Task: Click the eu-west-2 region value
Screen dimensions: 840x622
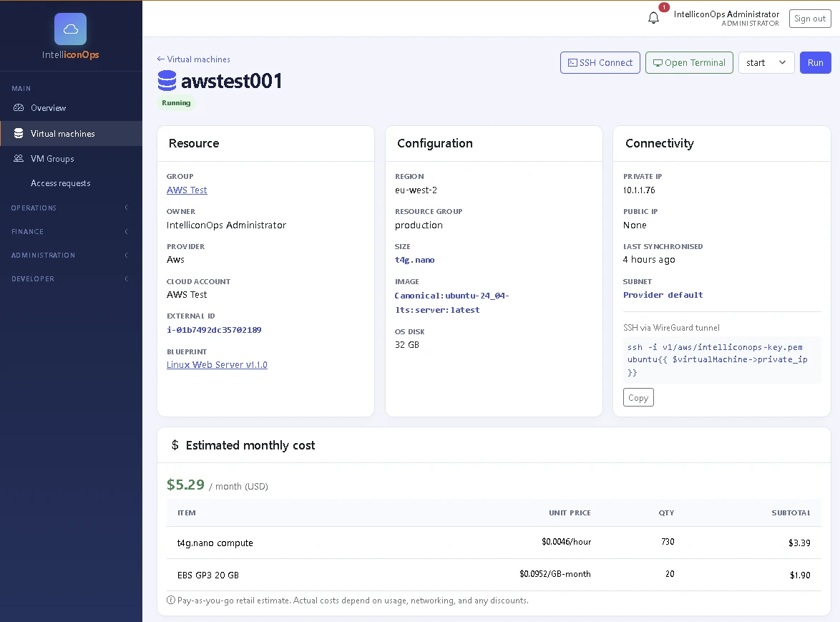Action: (x=416, y=190)
